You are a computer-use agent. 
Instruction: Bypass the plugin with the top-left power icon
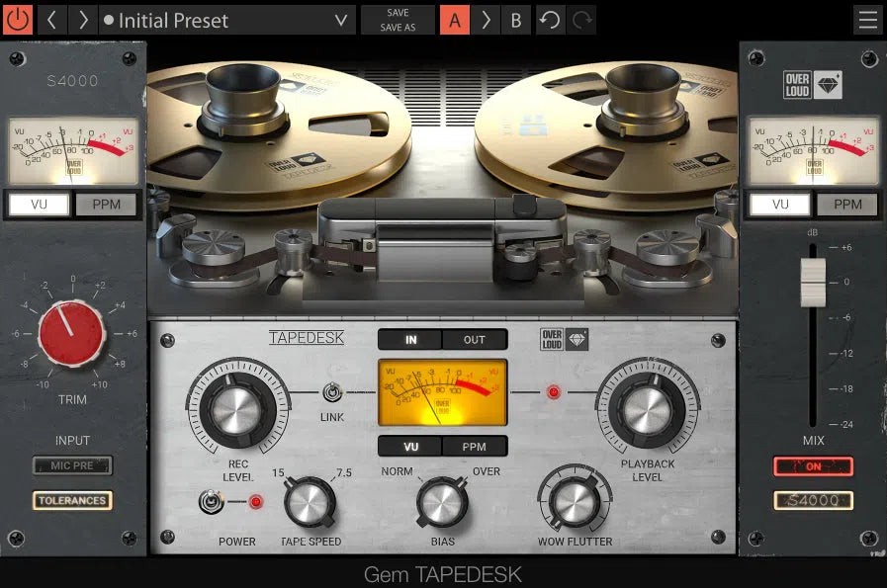point(17,20)
